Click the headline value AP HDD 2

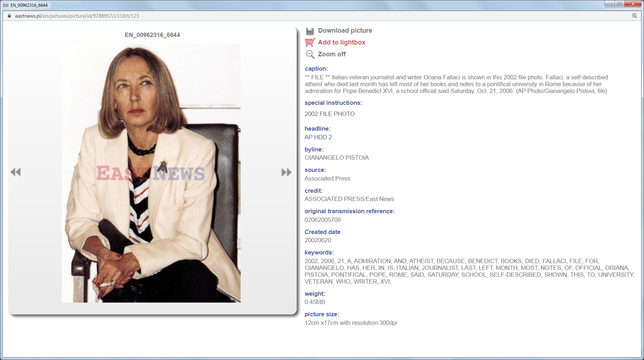pos(318,137)
